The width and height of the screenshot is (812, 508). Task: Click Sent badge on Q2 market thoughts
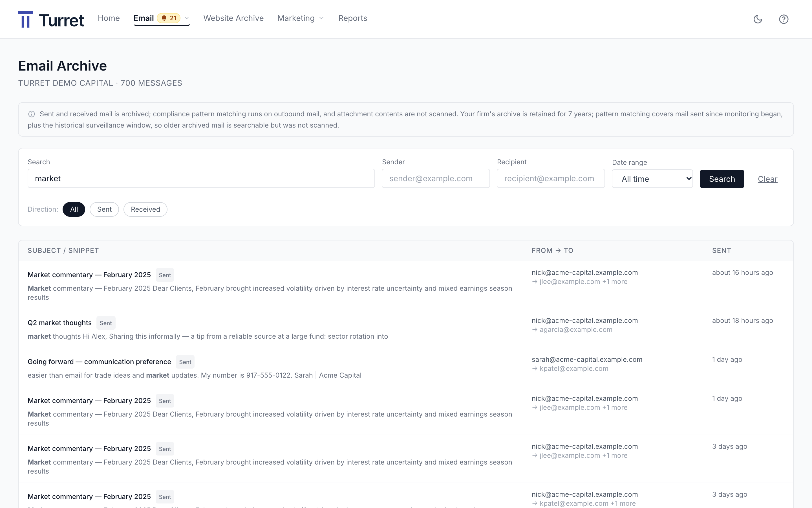[x=106, y=323]
